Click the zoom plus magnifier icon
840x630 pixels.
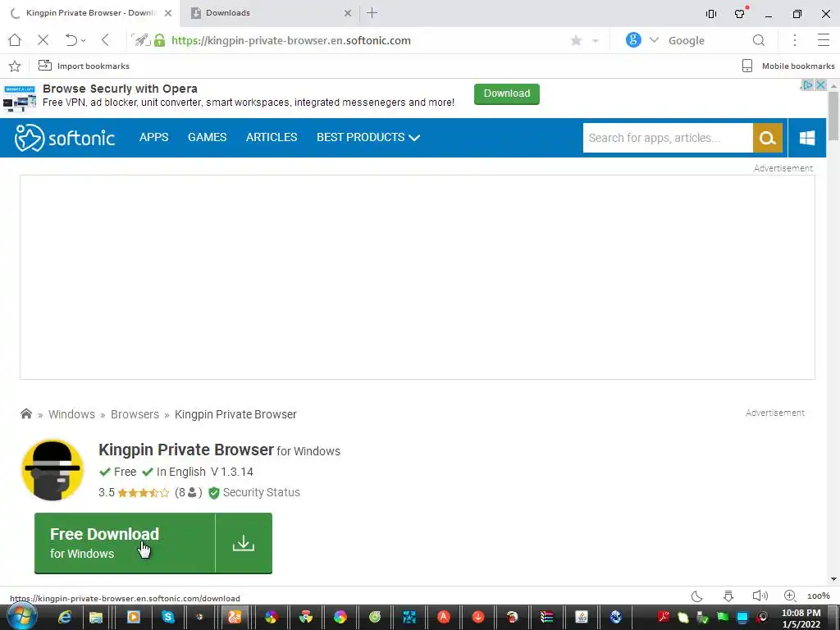pos(790,596)
